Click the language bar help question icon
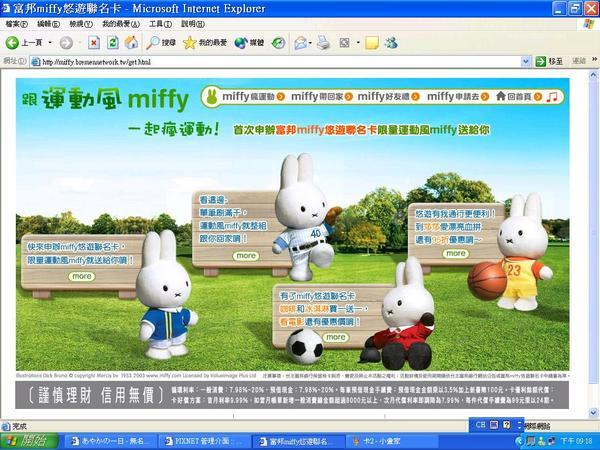The height and width of the screenshot is (450, 600). (x=507, y=425)
